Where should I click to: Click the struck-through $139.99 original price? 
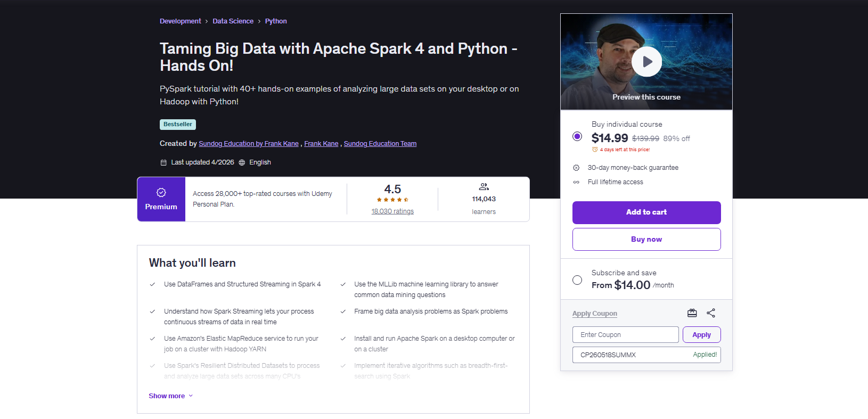[645, 138]
